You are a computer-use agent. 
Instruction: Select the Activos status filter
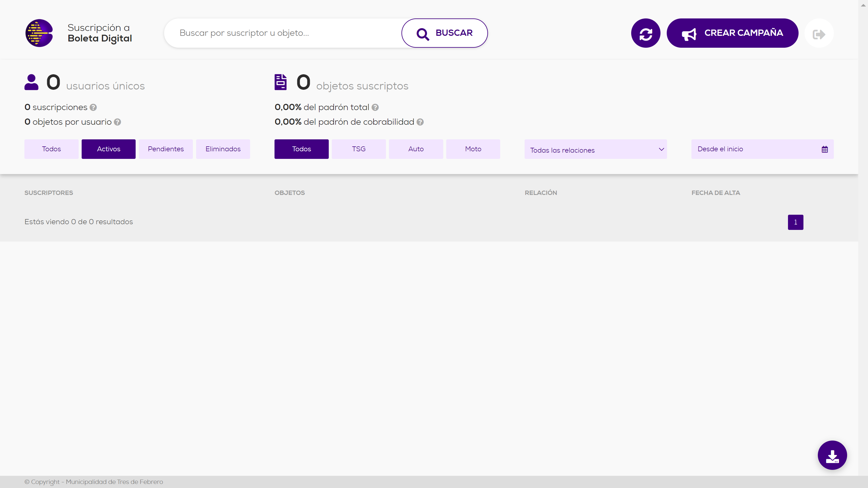108,149
